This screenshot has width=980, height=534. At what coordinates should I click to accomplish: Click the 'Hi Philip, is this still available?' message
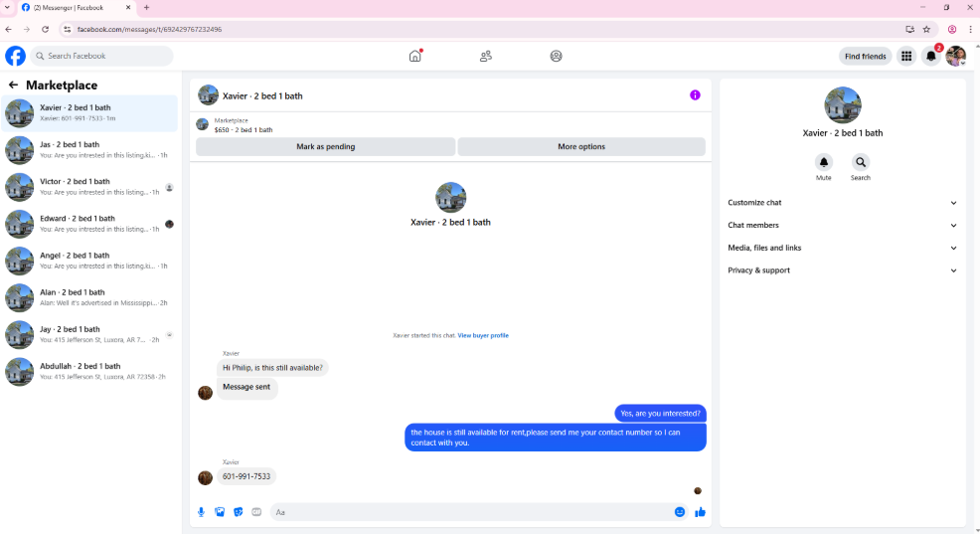point(272,368)
